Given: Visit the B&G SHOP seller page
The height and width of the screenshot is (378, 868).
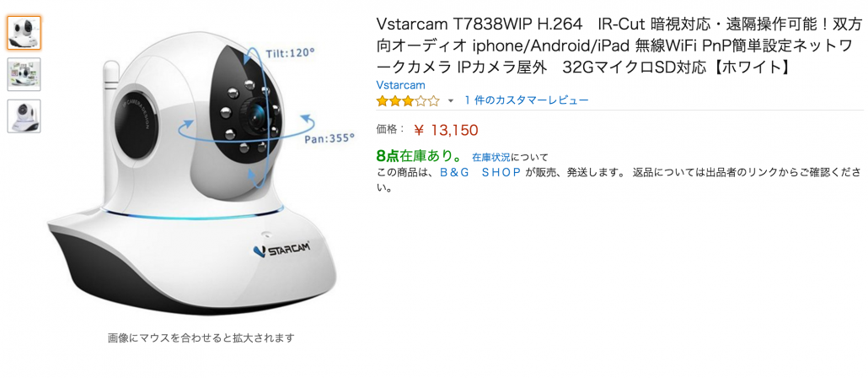Looking at the screenshot, I should (x=480, y=172).
